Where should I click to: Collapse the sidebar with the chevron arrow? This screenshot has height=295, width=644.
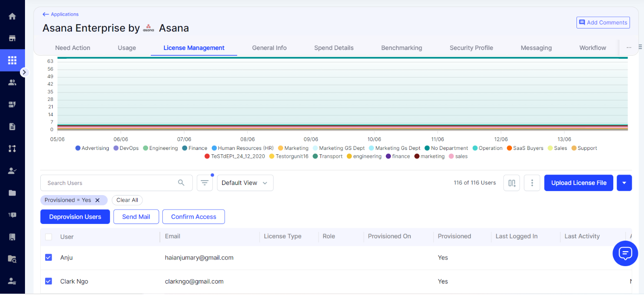[25, 72]
